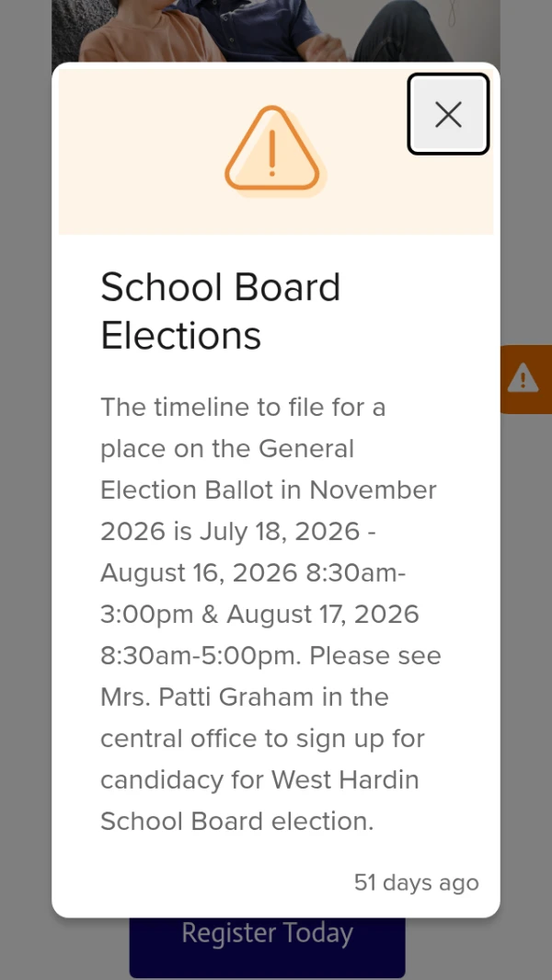Viewport: 552px width, 980px height.
Task: Select the School Board Elections heading
Action: pyautogui.click(x=220, y=311)
